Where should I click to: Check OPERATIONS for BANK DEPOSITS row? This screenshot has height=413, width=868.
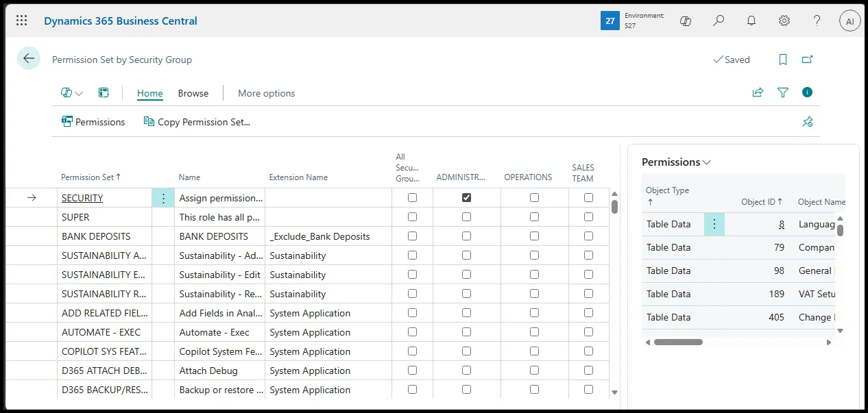click(x=534, y=236)
